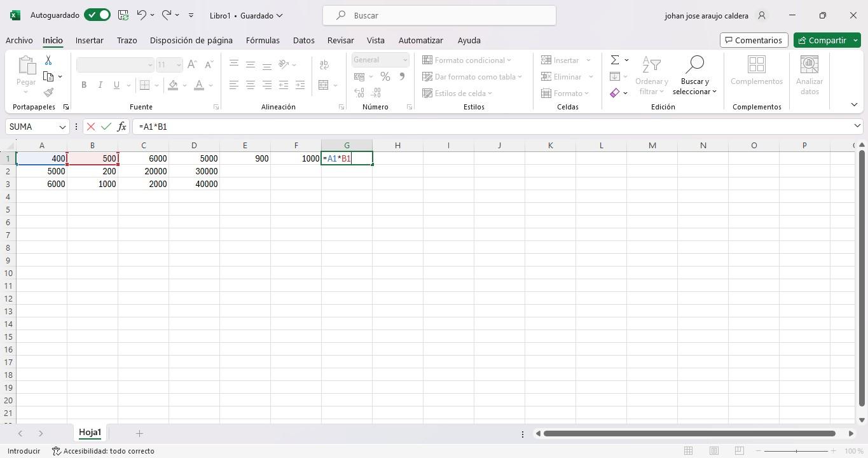This screenshot has height=458, width=868.
Task: Click the Autosuma sigma icon
Action: click(615, 60)
